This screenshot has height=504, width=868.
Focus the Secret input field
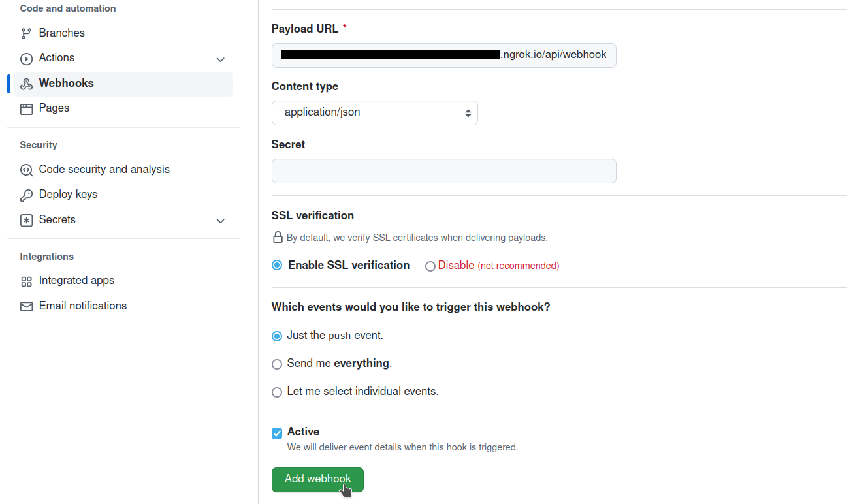[x=443, y=171]
